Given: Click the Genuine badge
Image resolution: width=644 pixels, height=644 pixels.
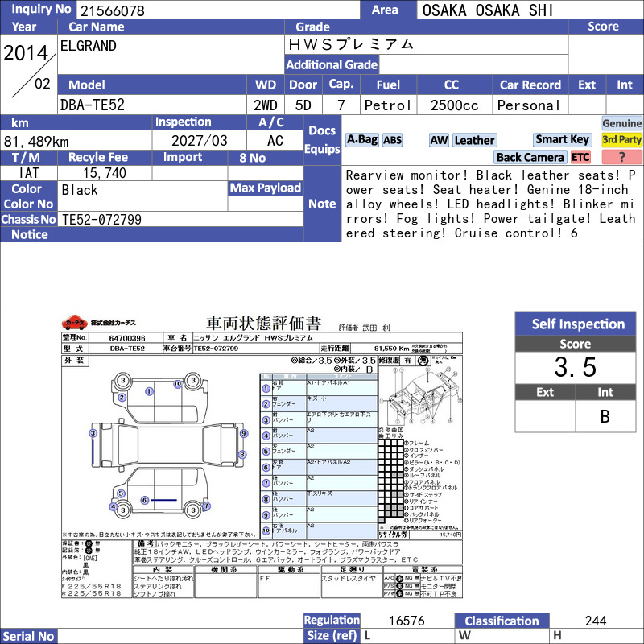Looking at the screenshot, I should pos(621,123).
